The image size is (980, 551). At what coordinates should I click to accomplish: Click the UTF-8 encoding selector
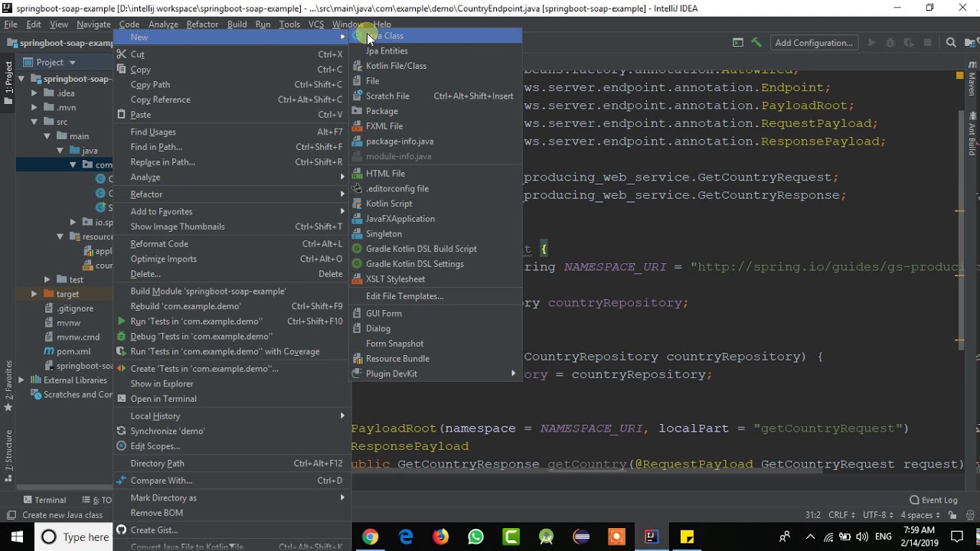click(x=878, y=515)
